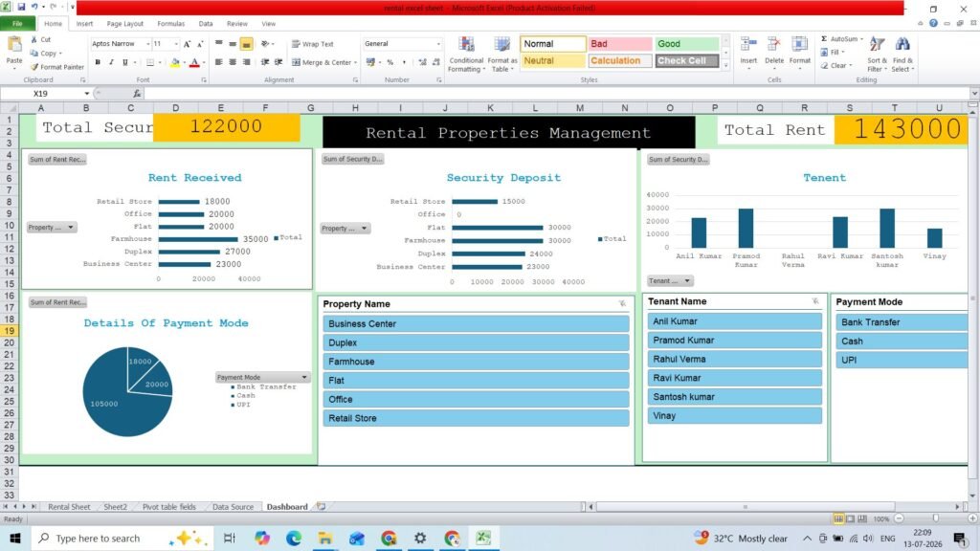Switch to Page Break Preview in status bar

click(x=862, y=519)
